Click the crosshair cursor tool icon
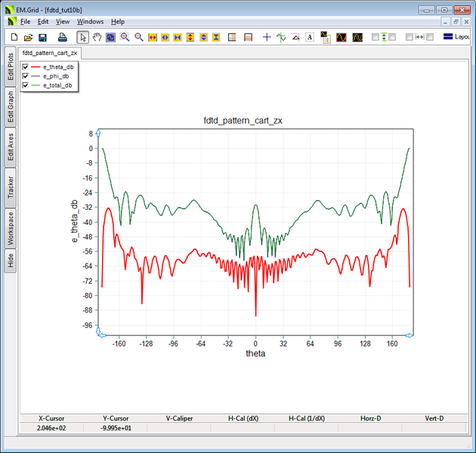 266,37
